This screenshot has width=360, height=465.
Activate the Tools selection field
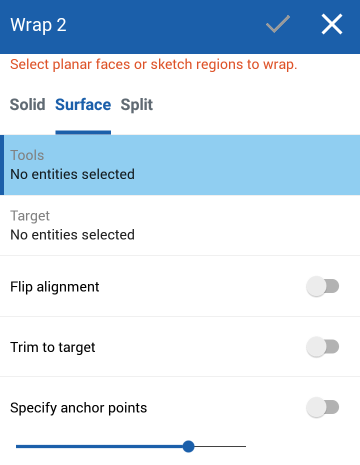[x=180, y=165]
